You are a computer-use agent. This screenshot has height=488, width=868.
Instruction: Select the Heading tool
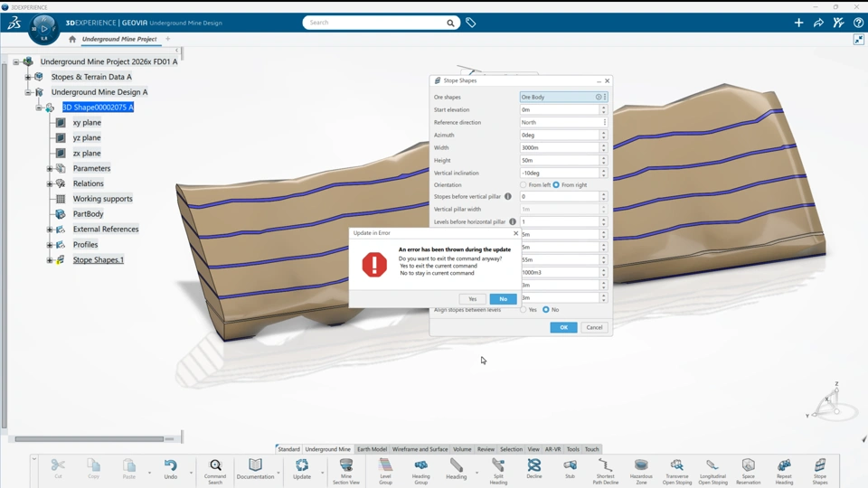(x=456, y=469)
